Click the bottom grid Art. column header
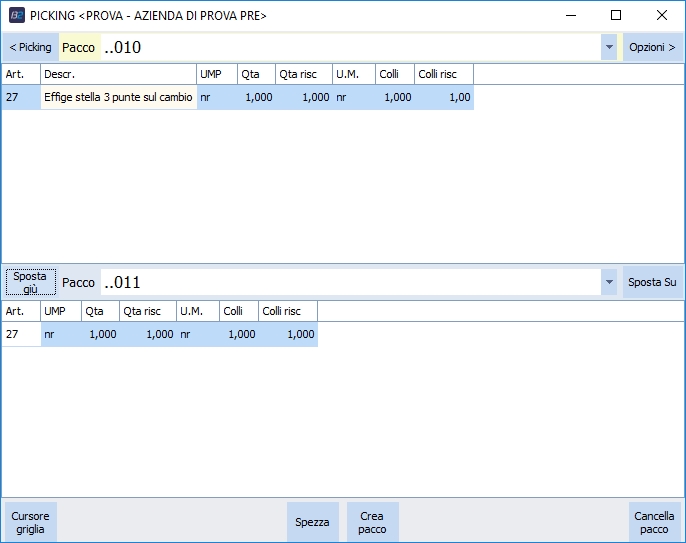686x543 pixels. [21, 311]
